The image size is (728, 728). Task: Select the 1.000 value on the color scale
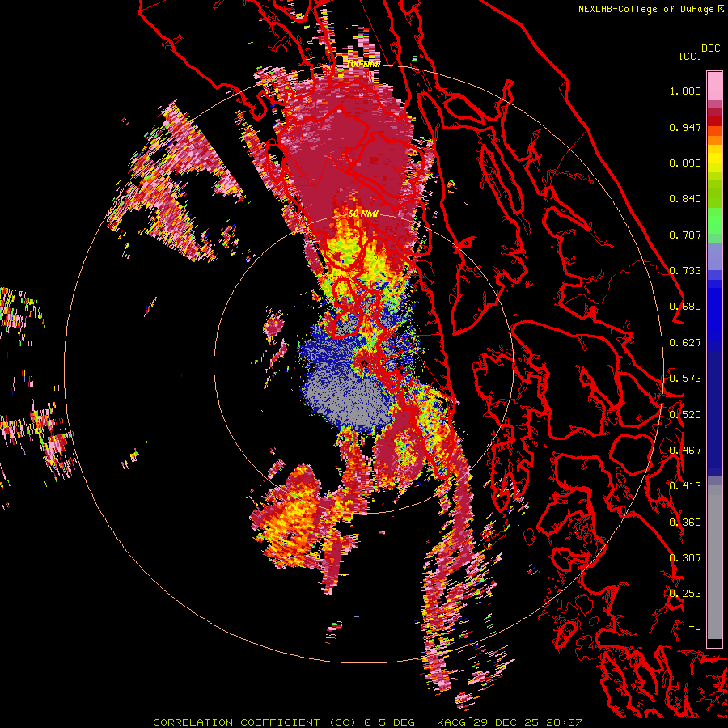pyautogui.click(x=685, y=91)
